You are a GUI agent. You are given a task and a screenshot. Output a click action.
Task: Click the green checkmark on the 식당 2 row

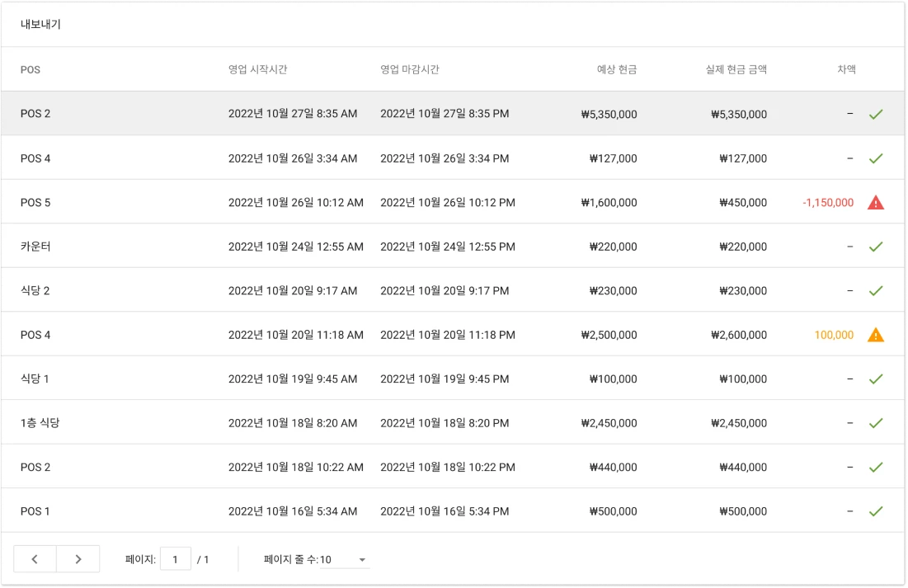click(876, 290)
